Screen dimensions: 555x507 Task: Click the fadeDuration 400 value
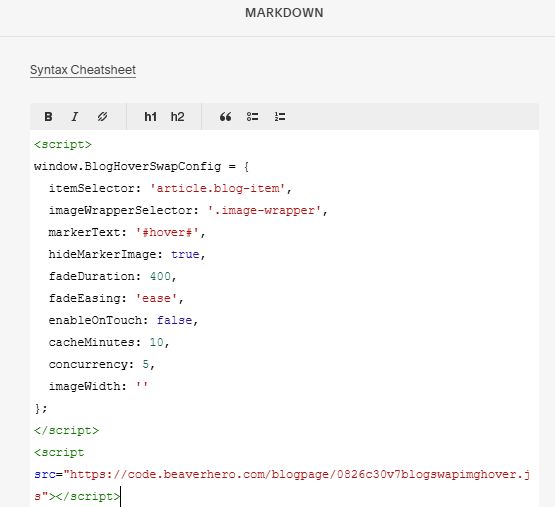tap(160, 276)
